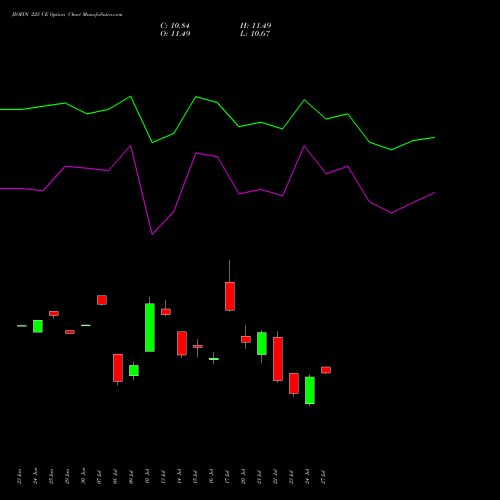Click the 27 Jul date axis label
The height and width of the screenshot is (500, 500).
pyautogui.click(x=323, y=477)
